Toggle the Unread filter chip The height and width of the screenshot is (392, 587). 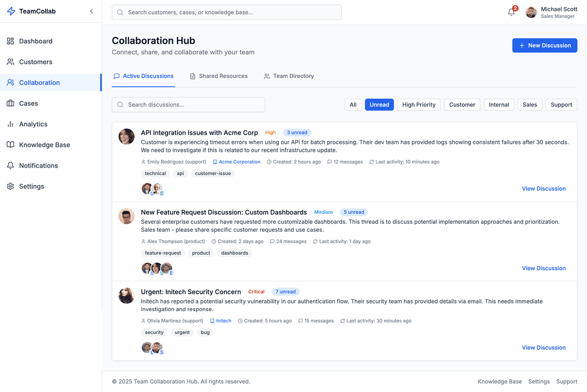tap(379, 105)
